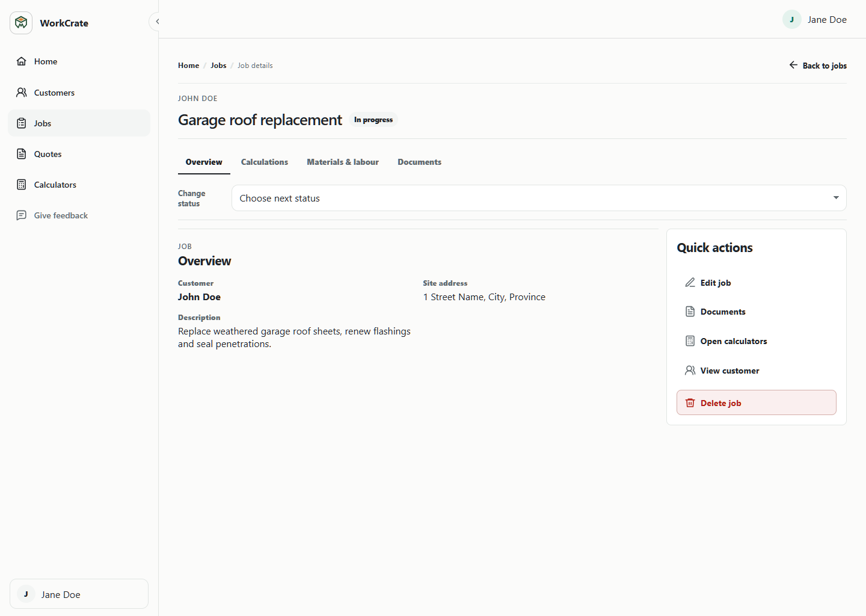Click Jane Doe name in top bar
866x616 pixels.
[827, 20]
